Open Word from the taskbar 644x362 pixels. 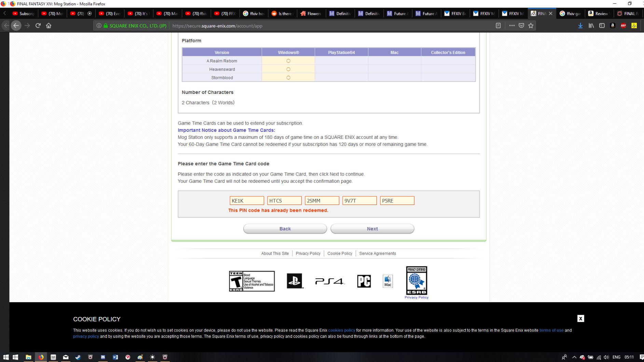(115, 357)
